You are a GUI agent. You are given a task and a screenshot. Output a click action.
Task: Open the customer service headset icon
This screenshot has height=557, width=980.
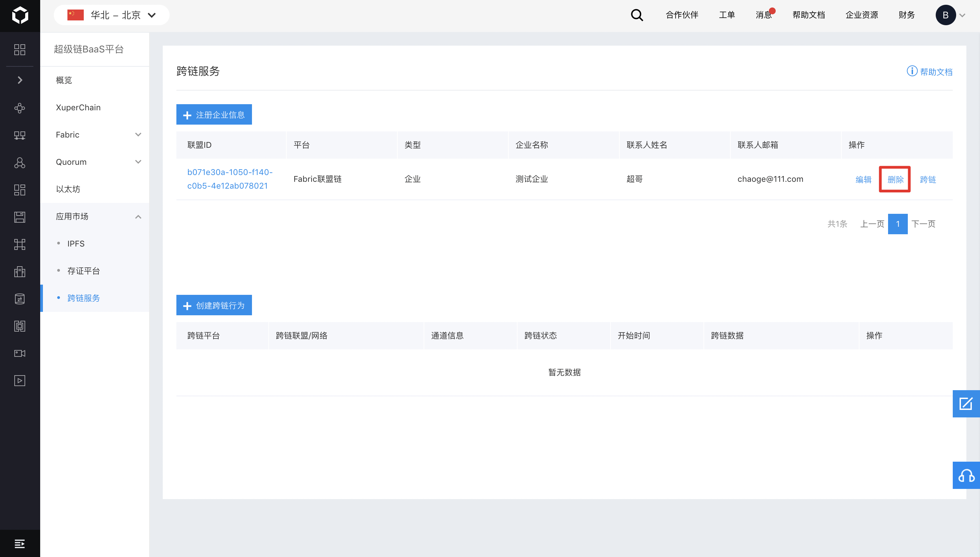coord(966,476)
